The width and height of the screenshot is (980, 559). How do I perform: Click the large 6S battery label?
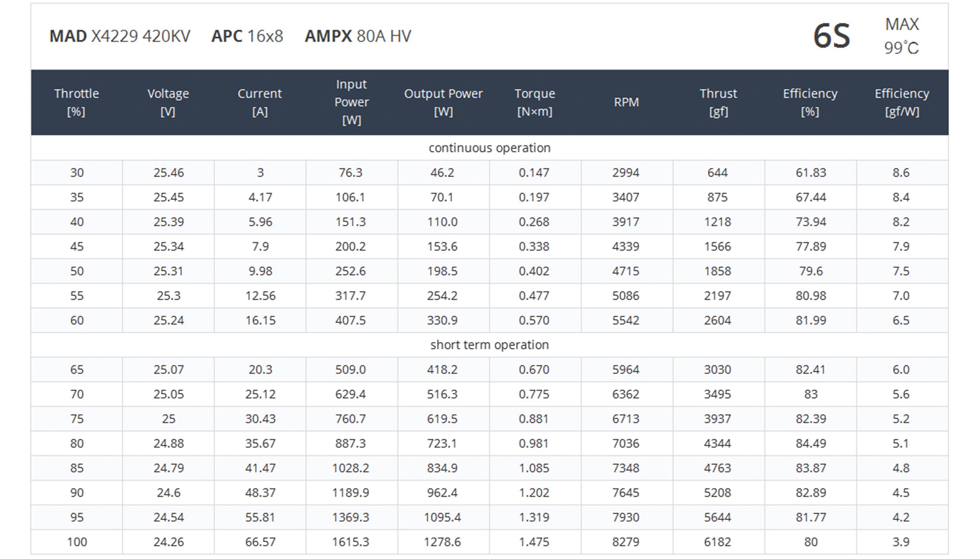point(831,36)
